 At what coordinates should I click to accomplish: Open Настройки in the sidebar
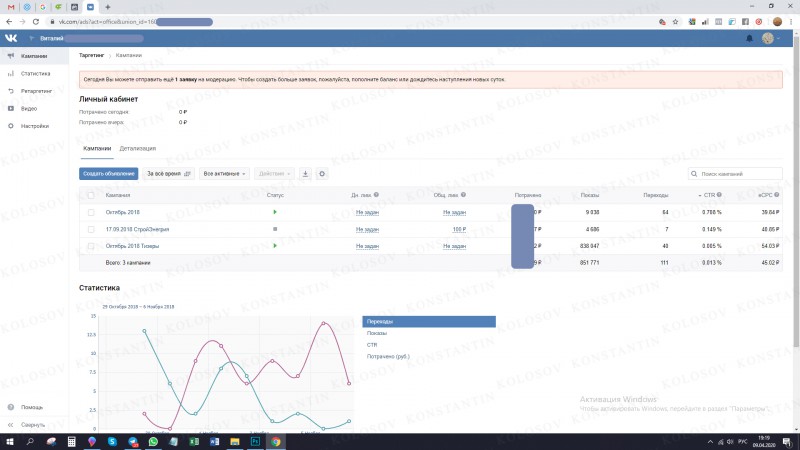[x=34, y=126]
